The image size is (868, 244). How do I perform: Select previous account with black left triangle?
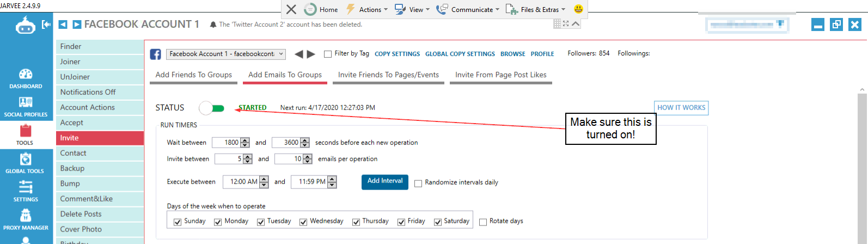(x=298, y=54)
